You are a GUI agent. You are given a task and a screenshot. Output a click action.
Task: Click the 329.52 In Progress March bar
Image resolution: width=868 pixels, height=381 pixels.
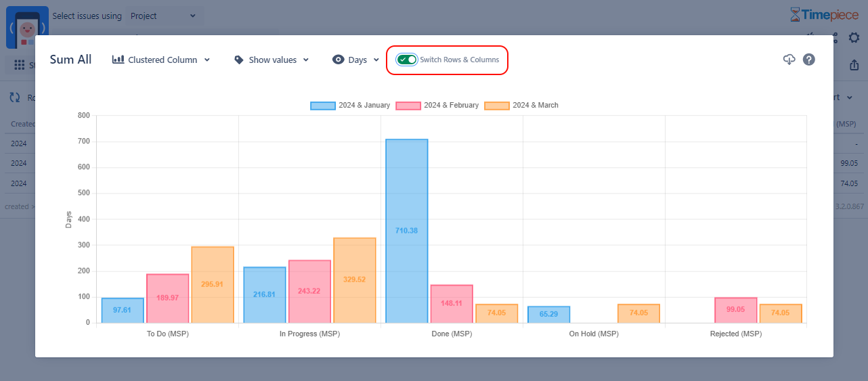(354, 279)
